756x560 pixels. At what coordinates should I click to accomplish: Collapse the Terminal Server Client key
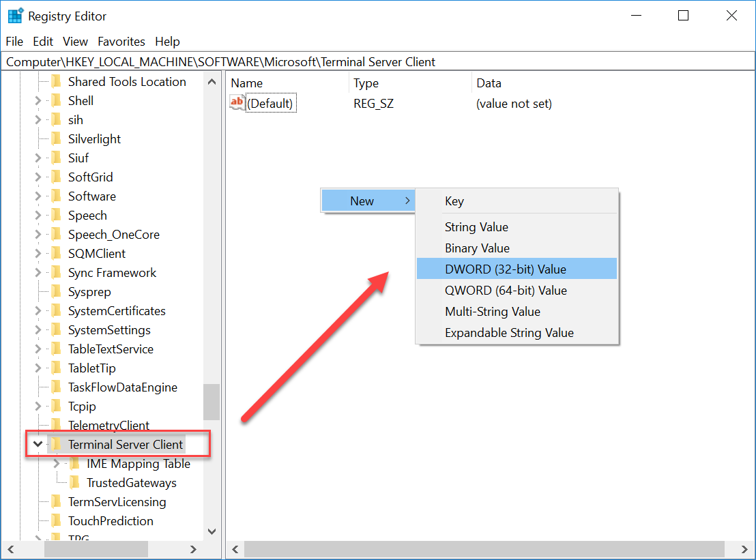coord(38,445)
